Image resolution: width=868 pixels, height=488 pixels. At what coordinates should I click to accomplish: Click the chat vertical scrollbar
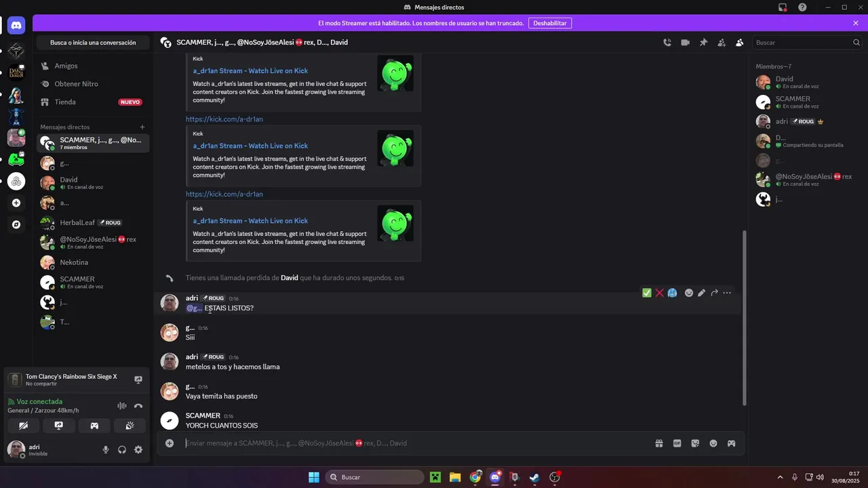(744, 317)
